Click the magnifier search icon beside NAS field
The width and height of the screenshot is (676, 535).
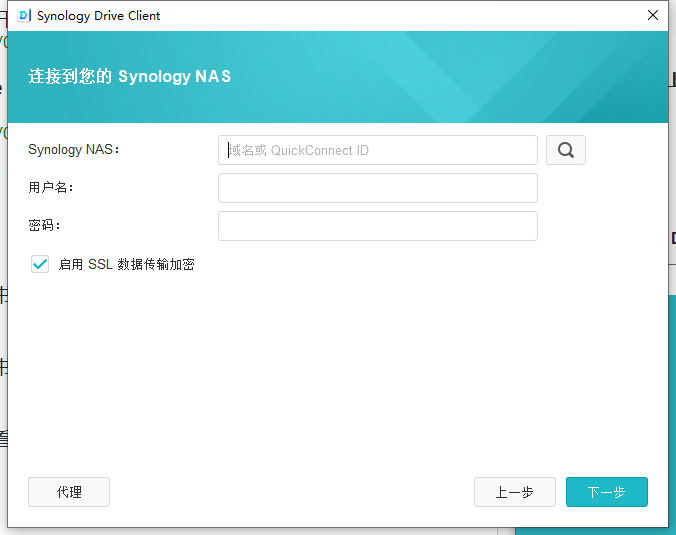click(x=565, y=150)
